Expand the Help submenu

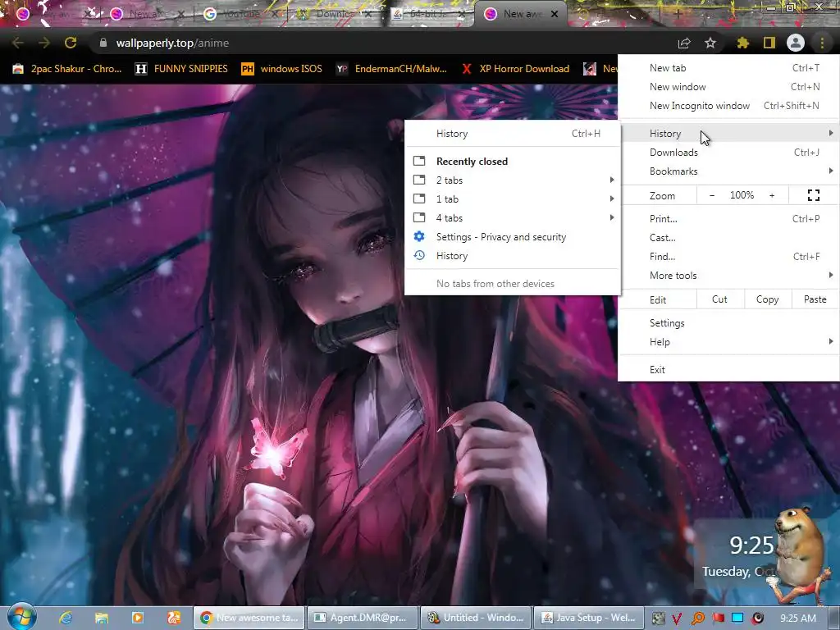728,342
